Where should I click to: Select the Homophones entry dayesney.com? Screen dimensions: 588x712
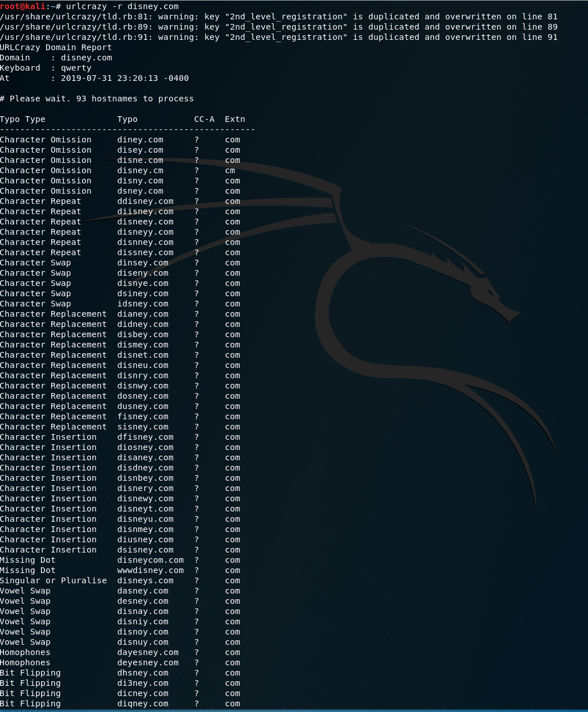tap(147, 652)
